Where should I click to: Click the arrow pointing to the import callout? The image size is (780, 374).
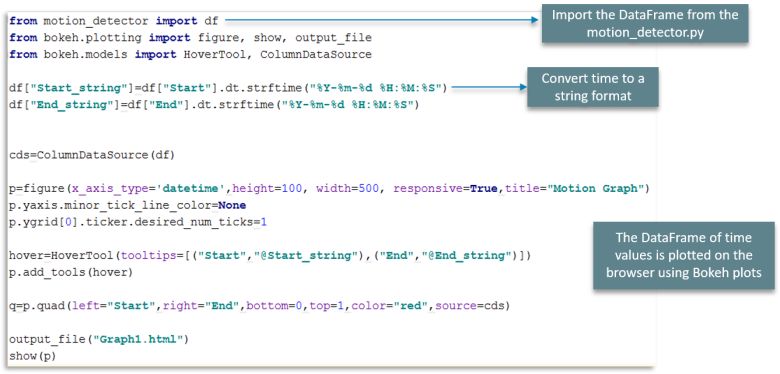(x=382, y=21)
